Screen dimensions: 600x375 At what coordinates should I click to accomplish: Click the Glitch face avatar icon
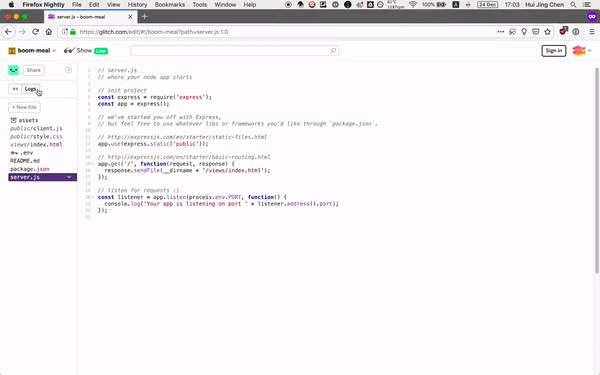(13, 70)
